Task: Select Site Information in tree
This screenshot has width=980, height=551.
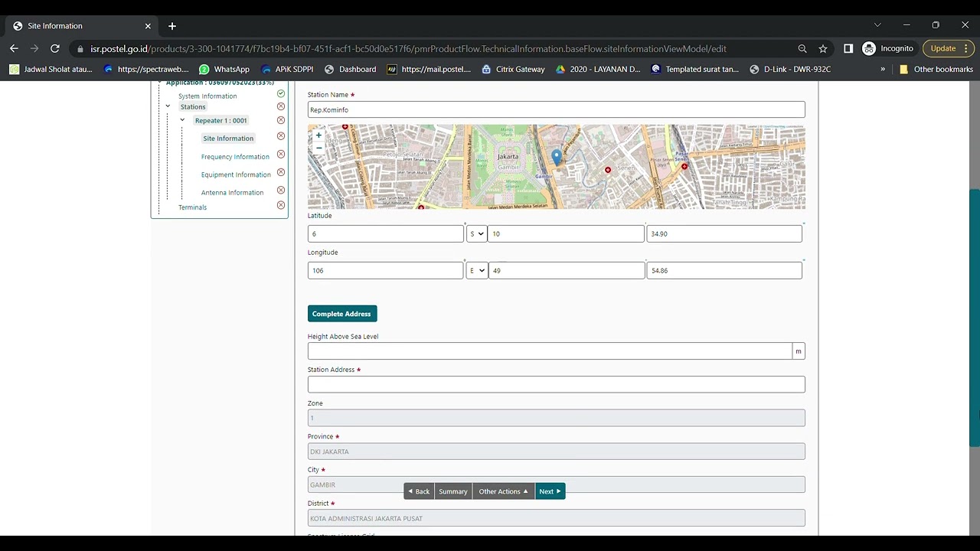Action: click(228, 139)
